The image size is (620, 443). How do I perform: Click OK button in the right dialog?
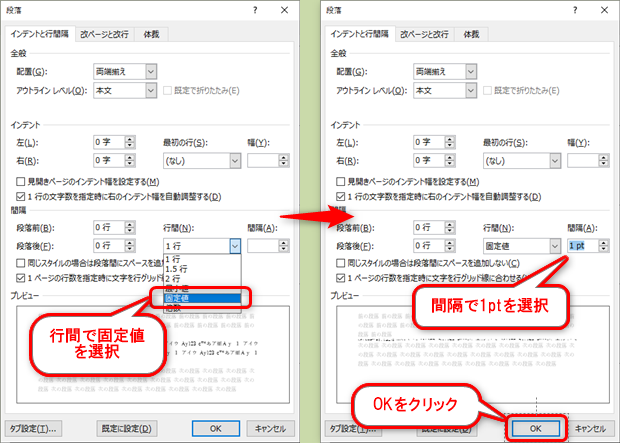coord(536,427)
